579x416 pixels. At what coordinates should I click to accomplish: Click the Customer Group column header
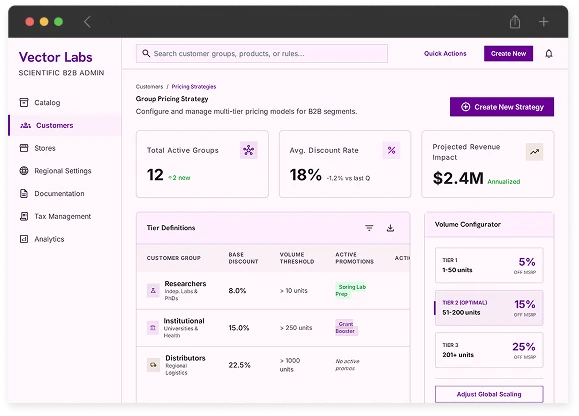pos(174,258)
